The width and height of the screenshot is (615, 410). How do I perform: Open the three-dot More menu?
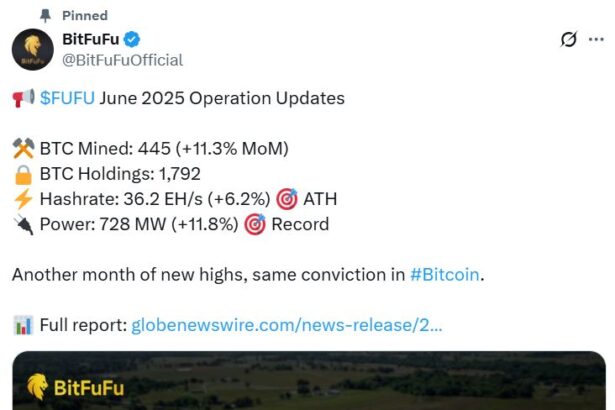tap(597, 40)
